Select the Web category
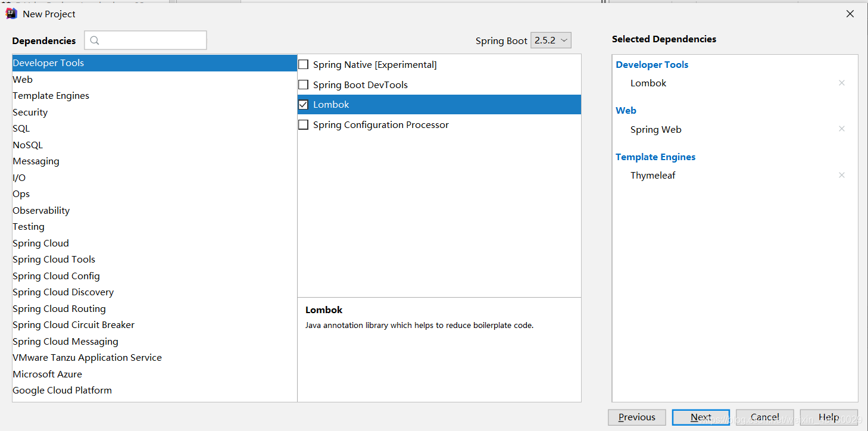This screenshot has height=431, width=868. coord(155,79)
